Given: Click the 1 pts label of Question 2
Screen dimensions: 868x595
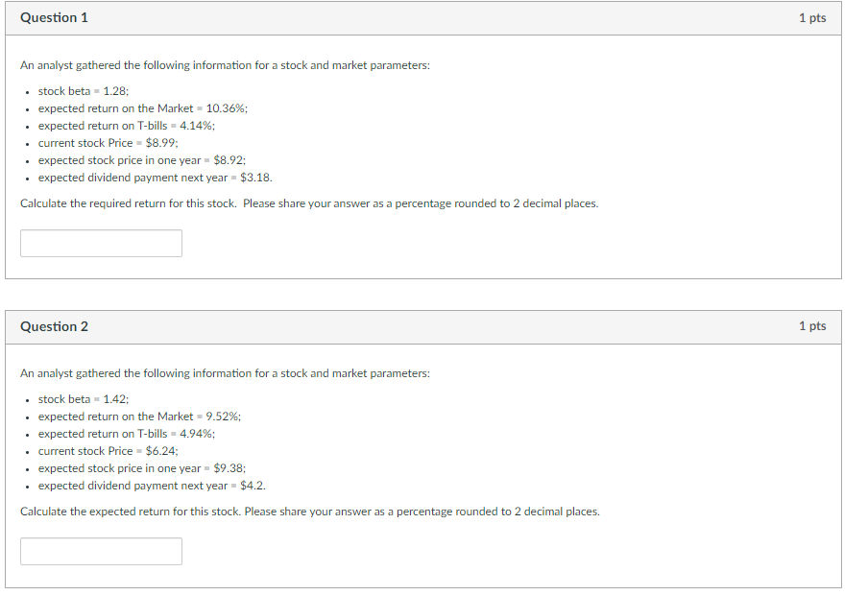Looking at the screenshot, I should pyautogui.click(x=811, y=326).
